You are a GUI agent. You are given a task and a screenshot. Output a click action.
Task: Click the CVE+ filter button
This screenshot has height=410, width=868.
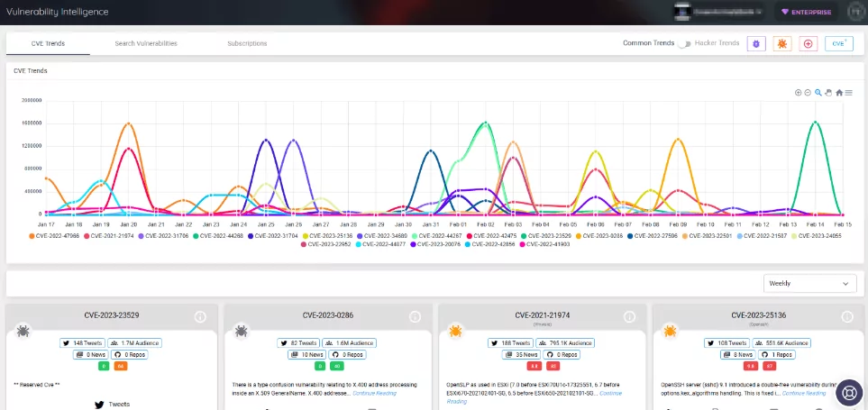838,44
